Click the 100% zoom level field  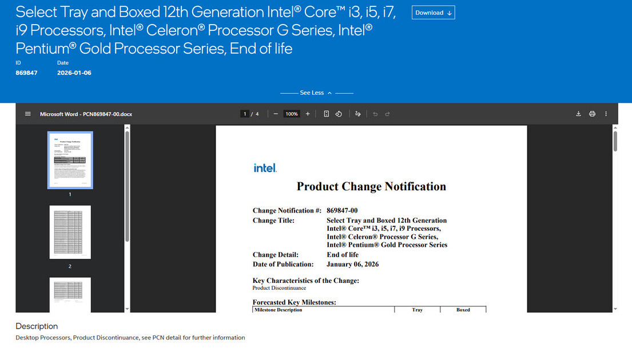click(x=292, y=114)
